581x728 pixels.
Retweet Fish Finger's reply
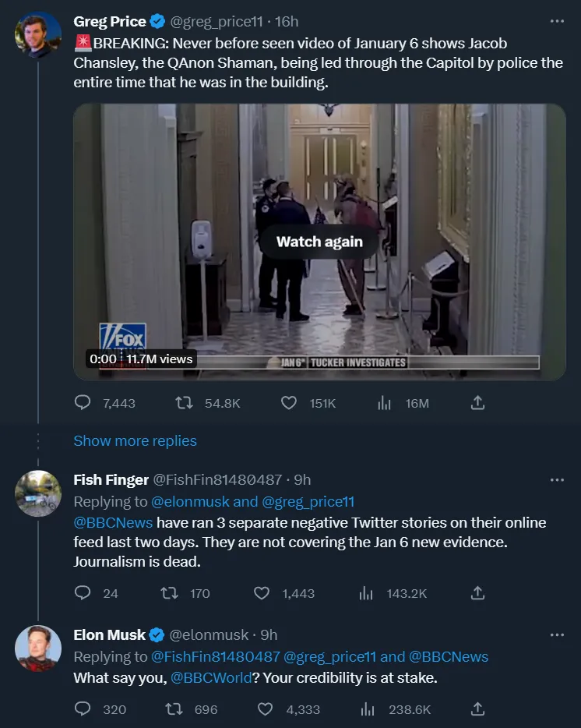(x=168, y=593)
